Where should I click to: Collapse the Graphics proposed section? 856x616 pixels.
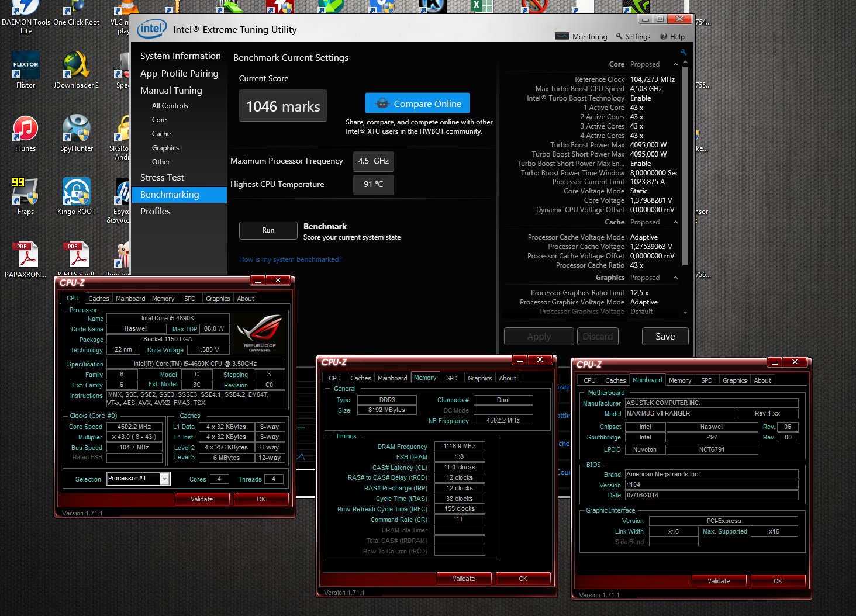click(675, 278)
